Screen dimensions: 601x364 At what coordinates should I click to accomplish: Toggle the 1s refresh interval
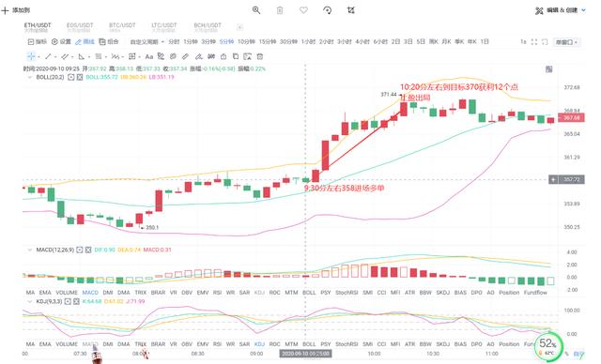523,41
